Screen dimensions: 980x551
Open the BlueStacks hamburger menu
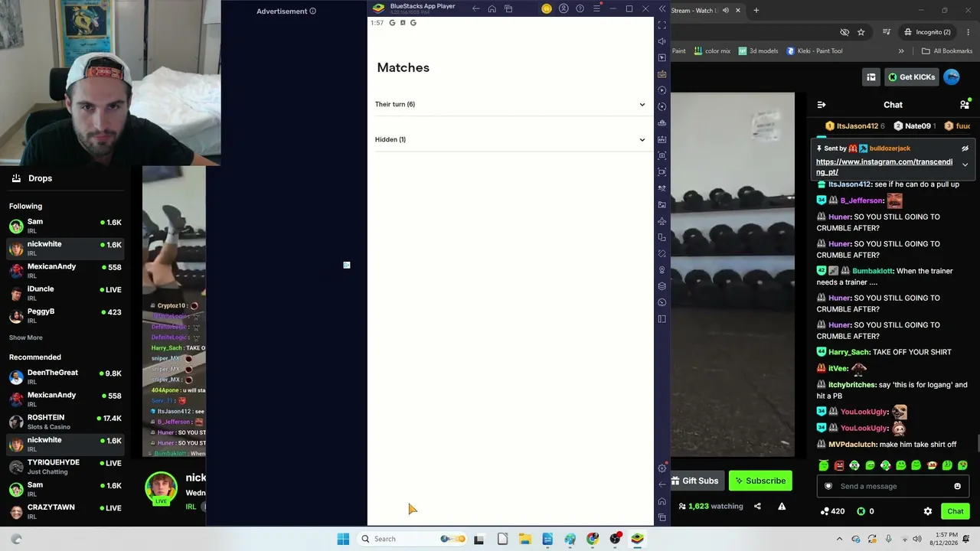[x=596, y=9]
